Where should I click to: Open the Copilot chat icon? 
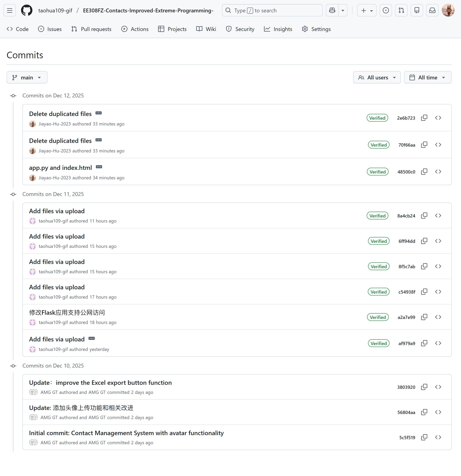[x=332, y=10]
